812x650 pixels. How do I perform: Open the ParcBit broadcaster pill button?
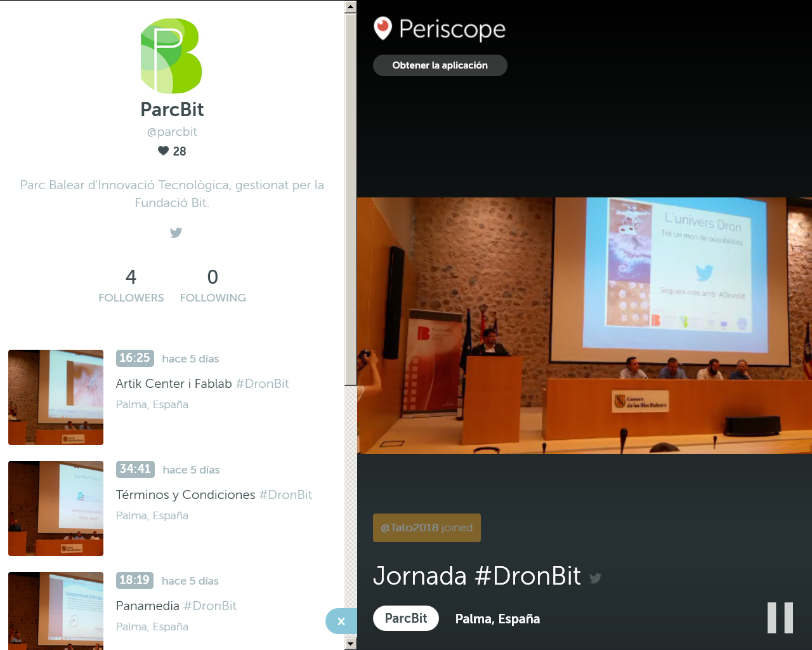[406, 618]
